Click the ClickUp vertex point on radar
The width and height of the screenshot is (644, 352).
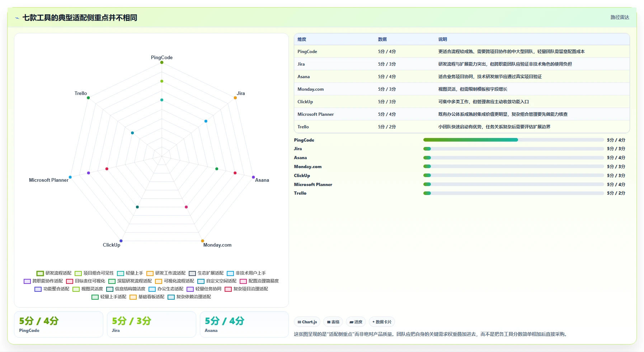click(x=121, y=241)
